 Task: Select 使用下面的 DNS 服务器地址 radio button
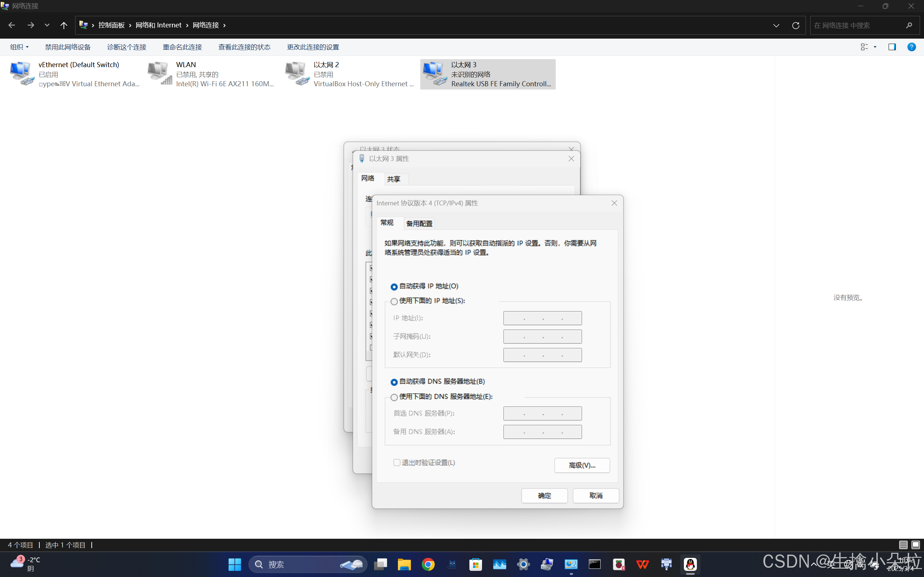[394, 397]
